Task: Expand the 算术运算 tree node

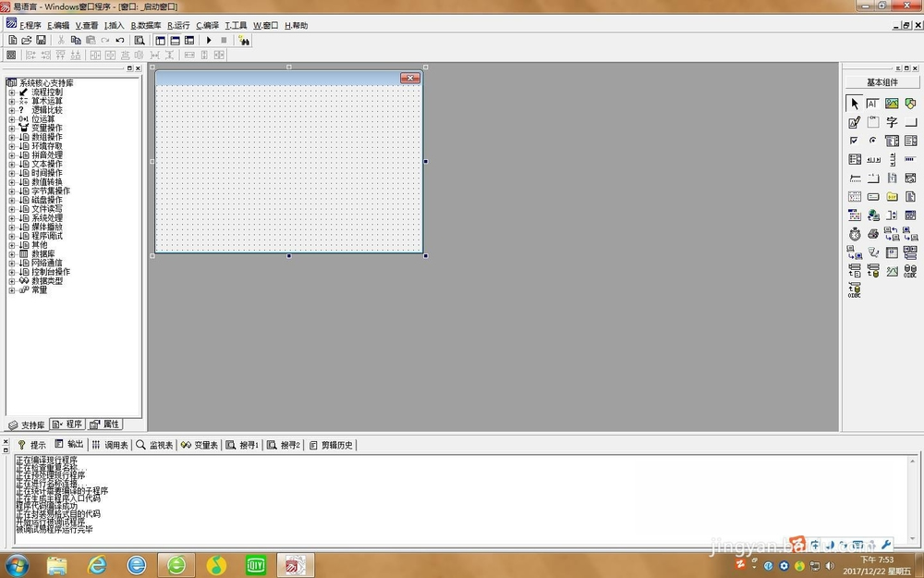Action: pos(12,102)
